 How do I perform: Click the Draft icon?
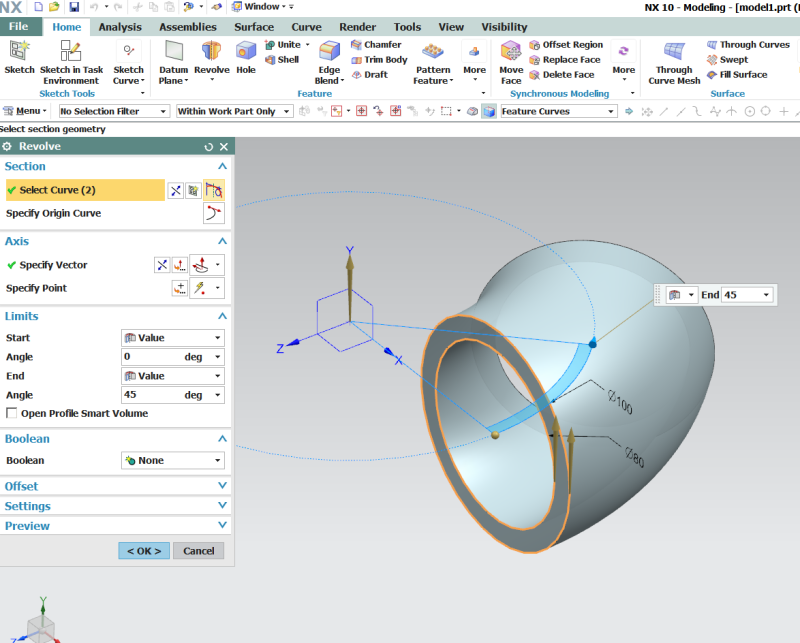(356, 75)
